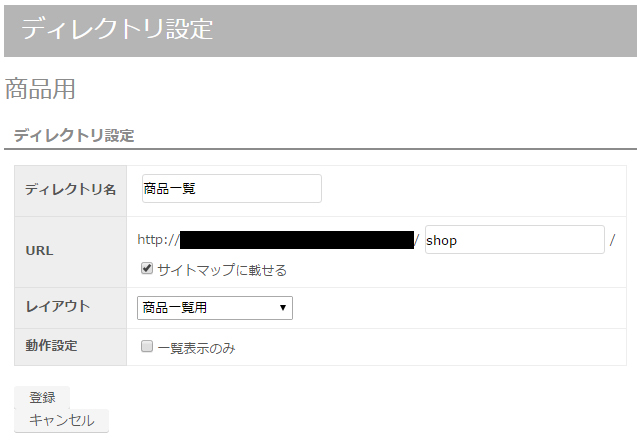Click the URL row label
Viewport: 637px width, 446px height.
click(39, 251)
